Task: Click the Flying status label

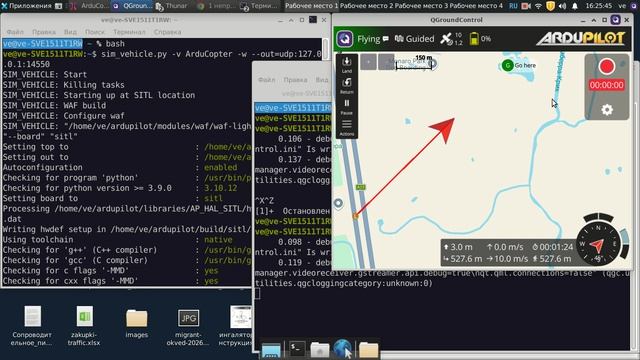Action: click(x=369, y=39)
